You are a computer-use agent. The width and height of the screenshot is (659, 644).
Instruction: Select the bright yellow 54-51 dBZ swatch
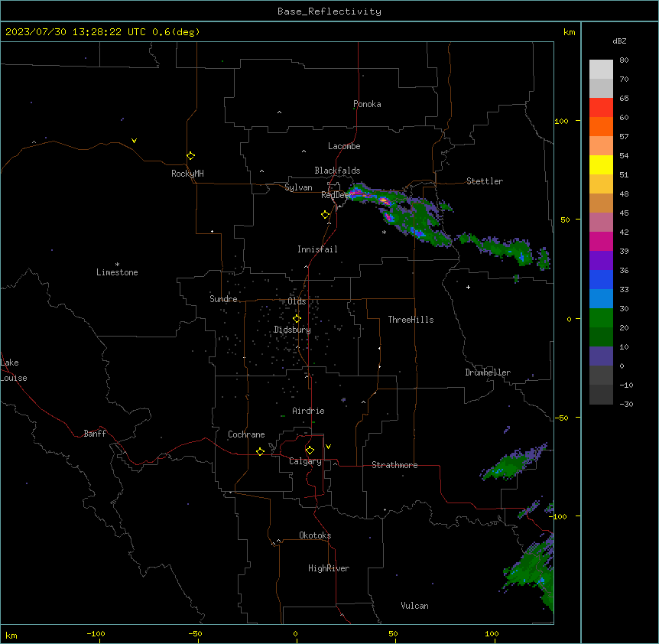[601, 164]
